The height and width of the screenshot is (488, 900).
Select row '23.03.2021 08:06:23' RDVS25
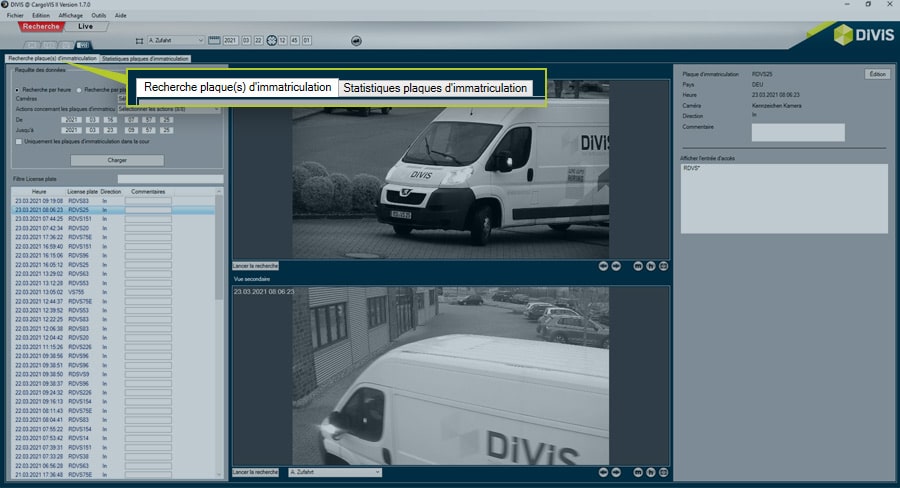pyautogui.click(x=113, y=210)
